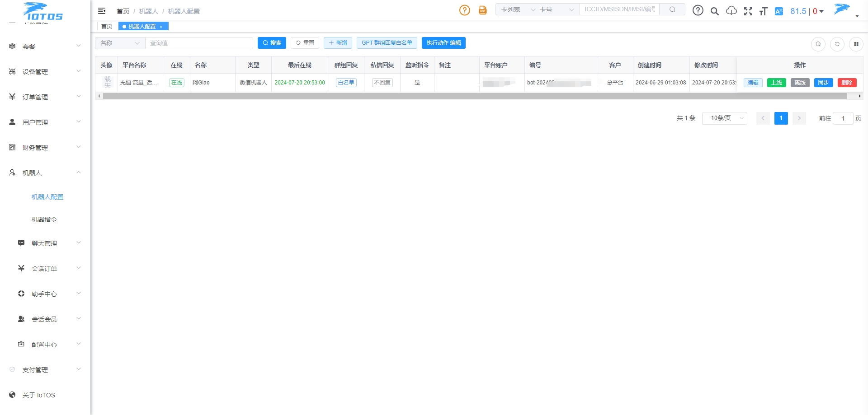Click the card search magnifier button

(x=672, y=9)
